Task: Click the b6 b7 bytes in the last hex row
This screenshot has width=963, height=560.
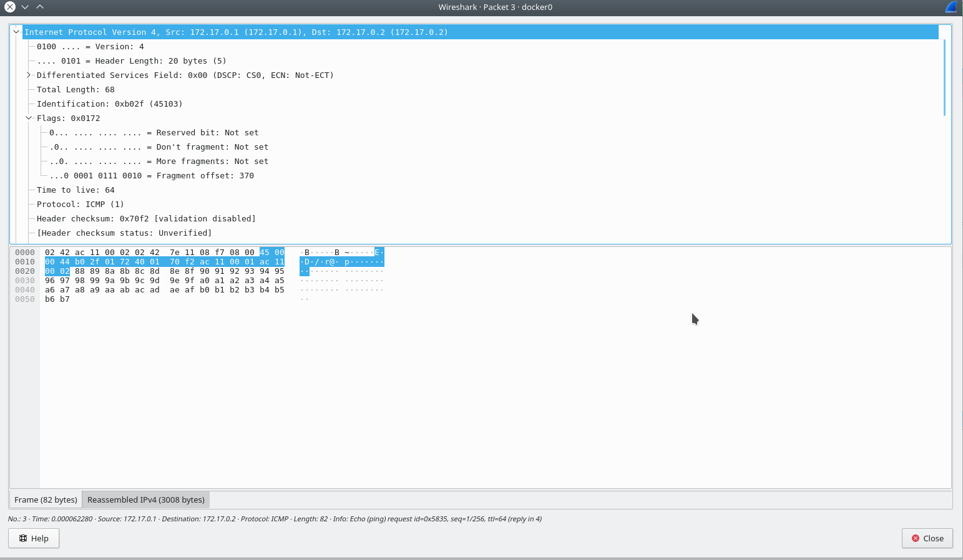Action: [57, 299]
